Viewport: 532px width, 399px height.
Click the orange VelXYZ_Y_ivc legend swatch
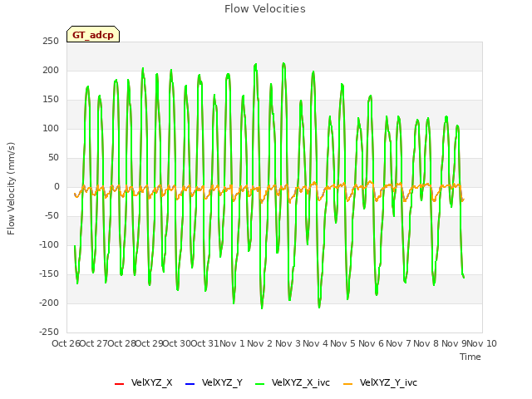(348, 384)
